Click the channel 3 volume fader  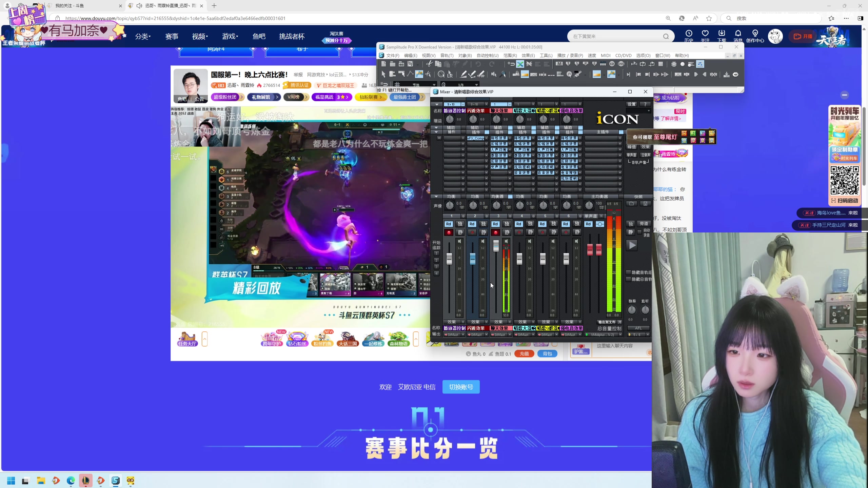point(496,246)
